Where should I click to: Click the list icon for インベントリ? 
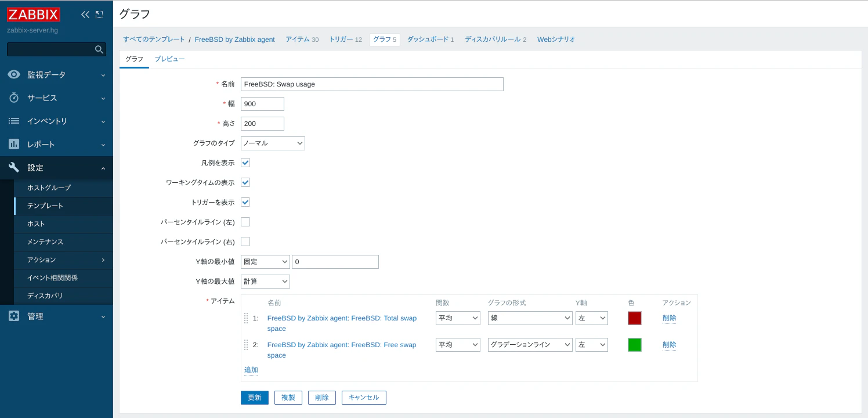tap(14, 121)
